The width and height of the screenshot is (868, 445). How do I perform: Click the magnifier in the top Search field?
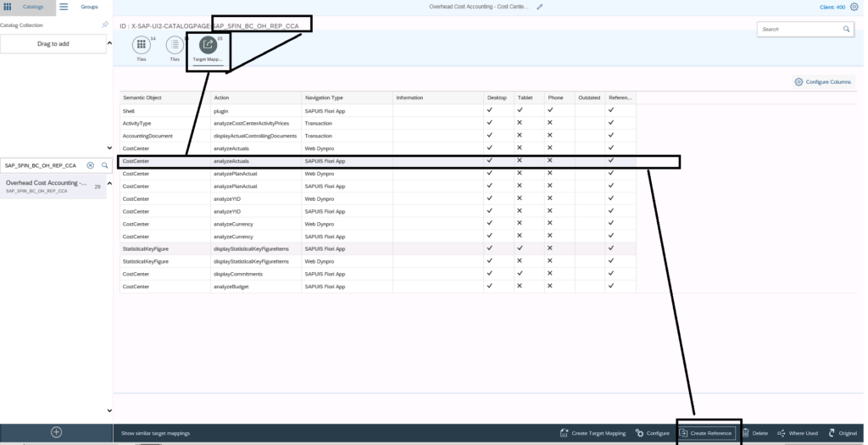pyautogui.click(x=847, y=29)
